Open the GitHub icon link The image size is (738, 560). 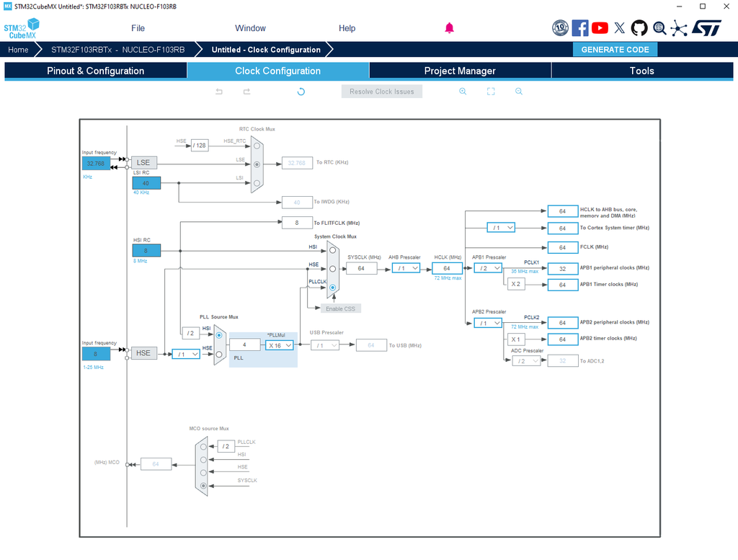[x=639, y=28]
